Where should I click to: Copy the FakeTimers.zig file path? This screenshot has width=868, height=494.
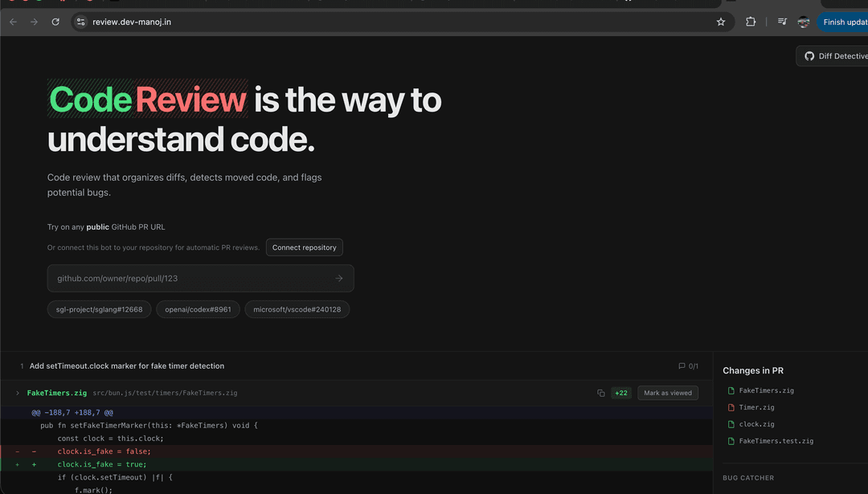[601, 393]
